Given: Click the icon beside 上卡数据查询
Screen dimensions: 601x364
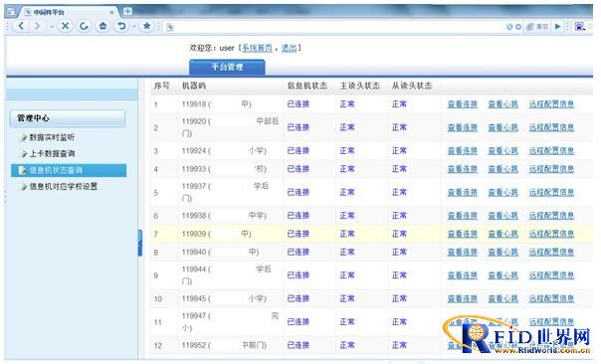Looking at the screenshot, I should pos(23,154).
